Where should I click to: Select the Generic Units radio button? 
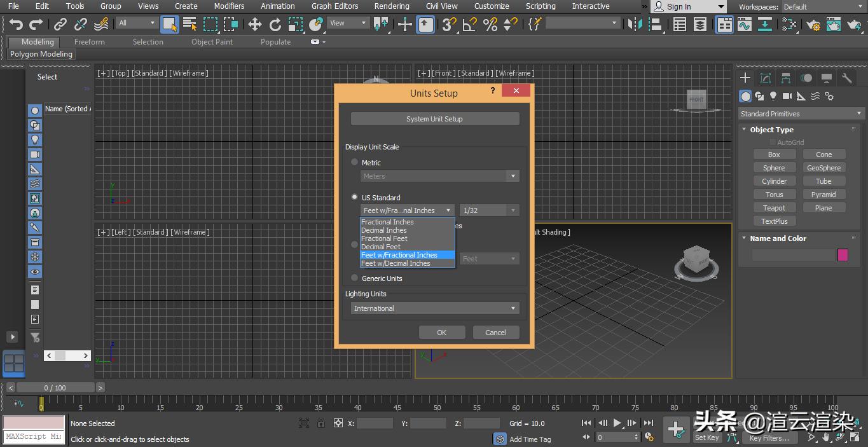pyautogui.click(x=354, y=278)
